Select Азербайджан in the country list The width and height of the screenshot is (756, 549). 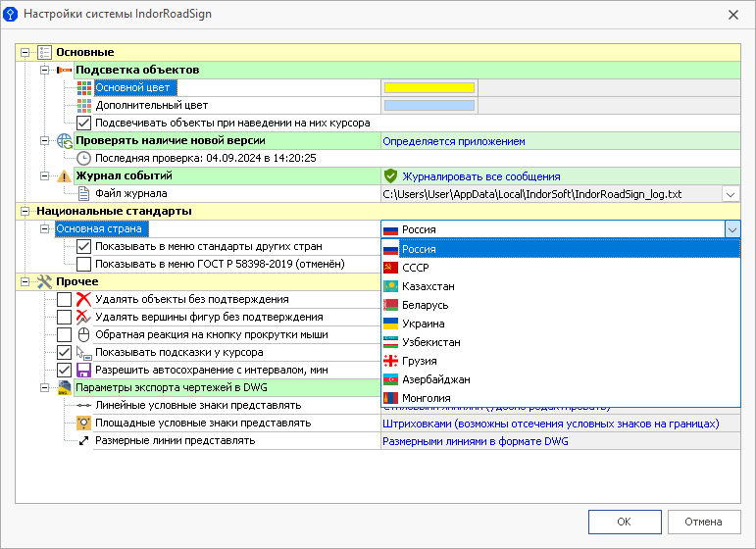click(x=561, y=379)
